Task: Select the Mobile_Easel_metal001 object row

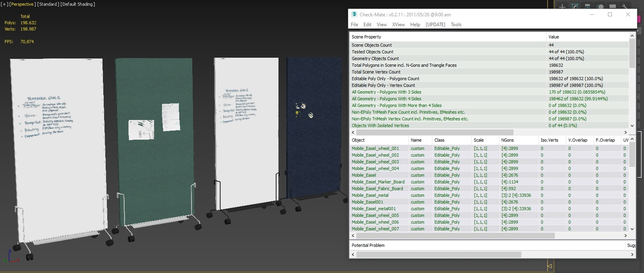Action: pos(489,209)
